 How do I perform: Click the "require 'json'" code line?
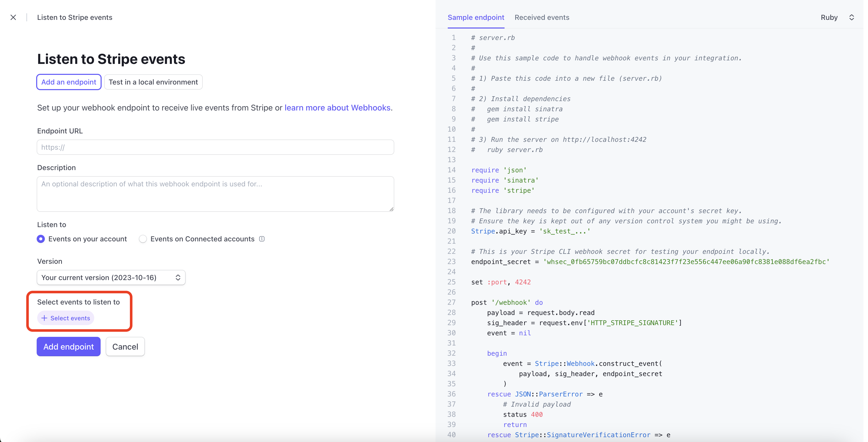pyautogui.click(x=499, y=170)
